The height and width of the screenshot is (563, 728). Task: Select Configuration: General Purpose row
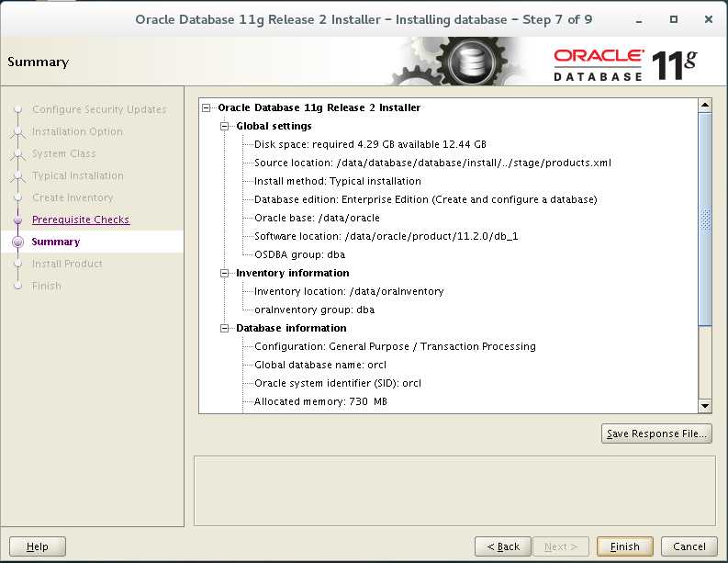pos(395,346)
